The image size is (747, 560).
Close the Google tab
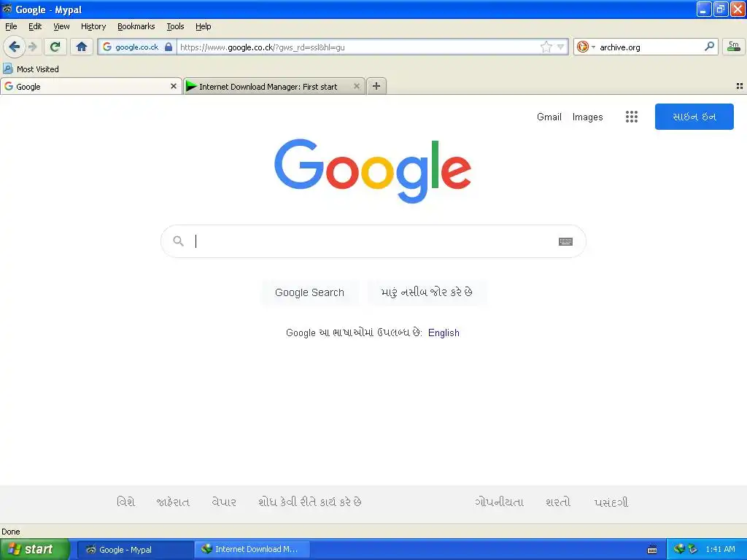click(174, 86)
